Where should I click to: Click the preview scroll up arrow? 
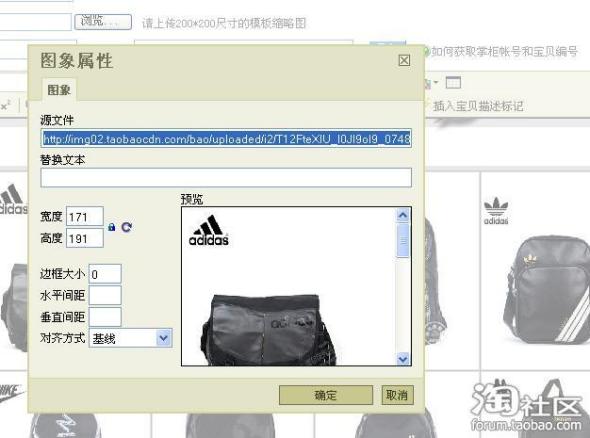tap(403, 215)
